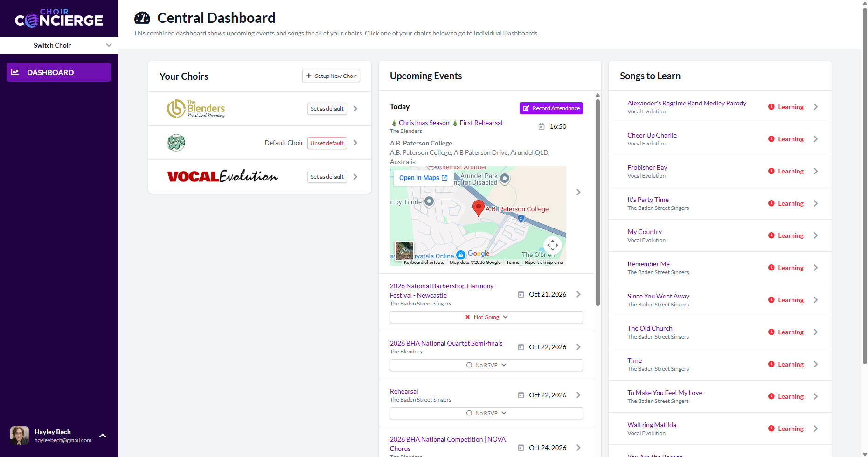Set The Blenders as default choir

327,109
